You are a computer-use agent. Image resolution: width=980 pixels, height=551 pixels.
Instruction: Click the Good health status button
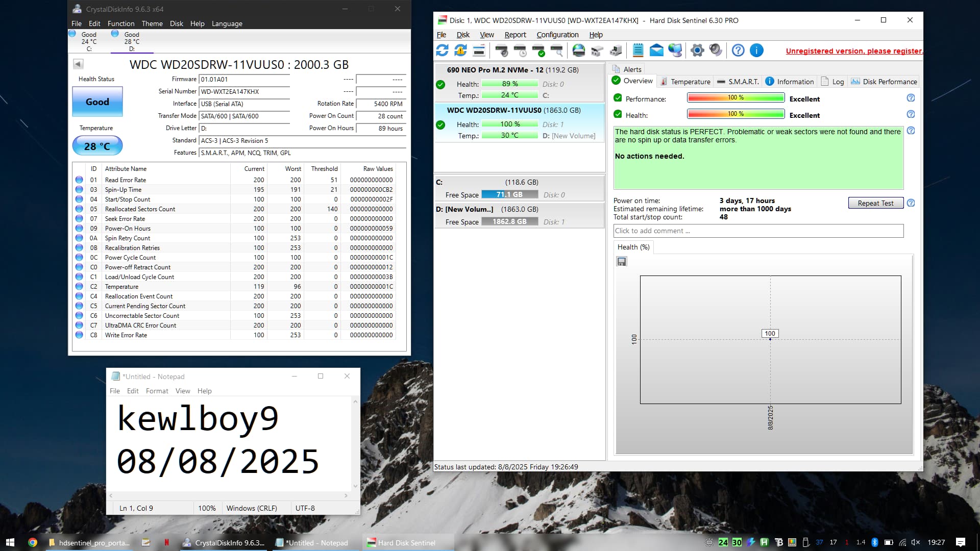click(x=97, y=102)
